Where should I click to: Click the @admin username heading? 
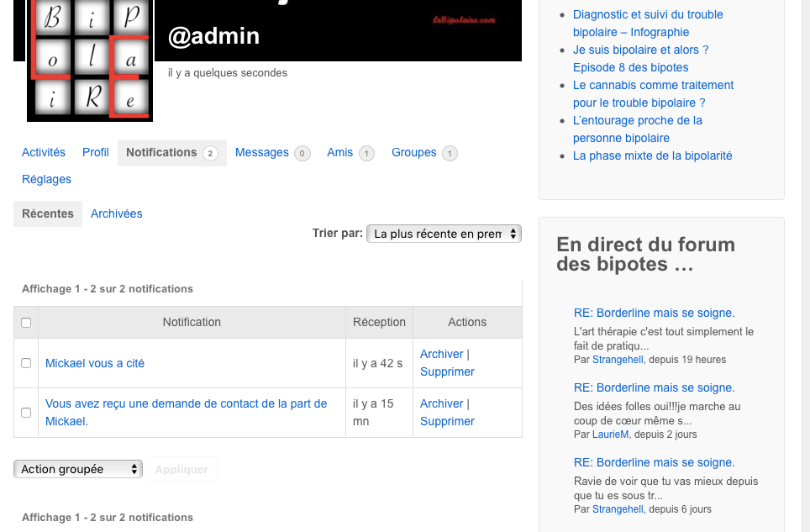[214, 36]
